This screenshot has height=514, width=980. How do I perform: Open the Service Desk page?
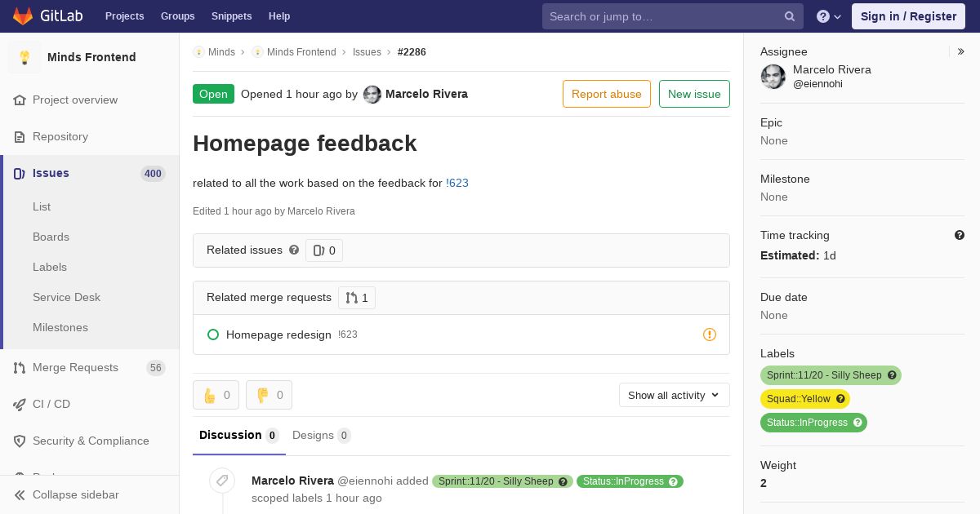click(x=66, y=298)
